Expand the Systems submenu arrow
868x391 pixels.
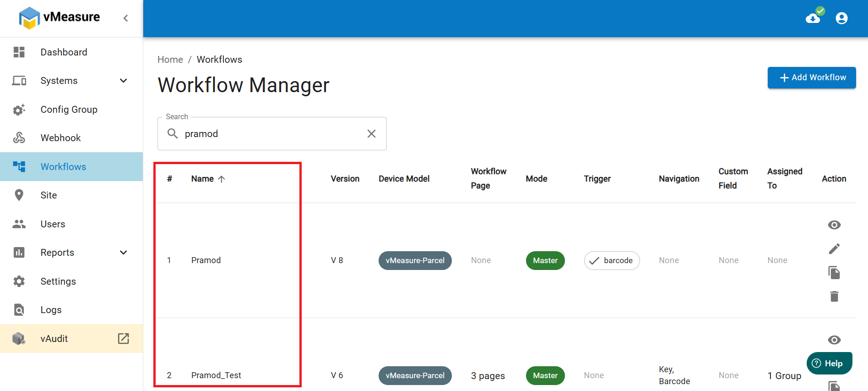coord(124,81)
